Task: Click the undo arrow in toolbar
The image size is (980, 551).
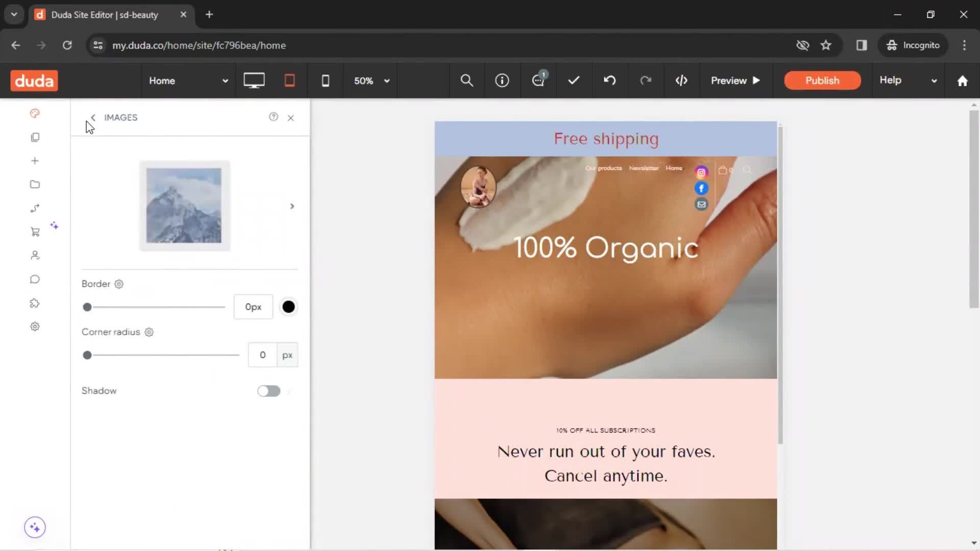Action: pos(609,81)
